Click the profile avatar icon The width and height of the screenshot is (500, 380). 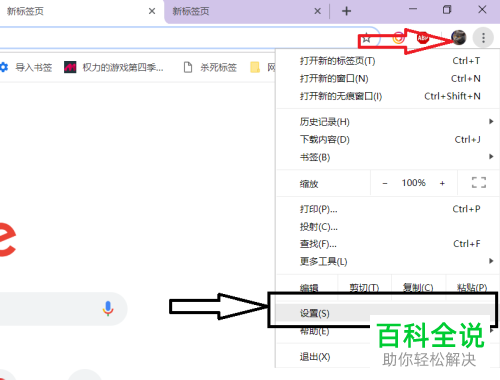459,37
